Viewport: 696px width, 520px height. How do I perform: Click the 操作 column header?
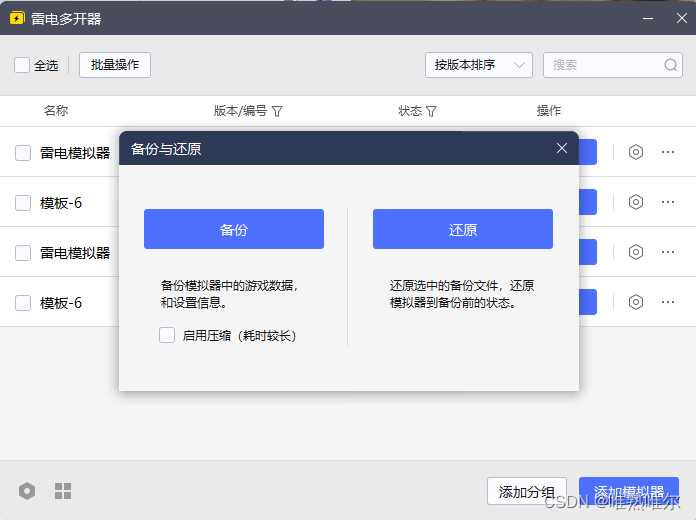pos(549,111)
